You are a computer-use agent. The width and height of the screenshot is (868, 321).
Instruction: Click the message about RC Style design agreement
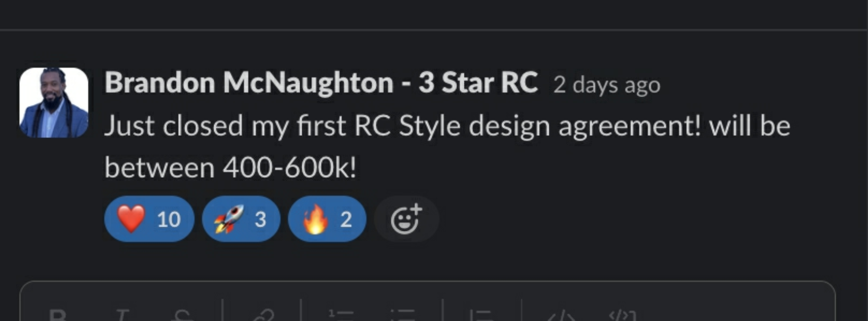[447, 146]
